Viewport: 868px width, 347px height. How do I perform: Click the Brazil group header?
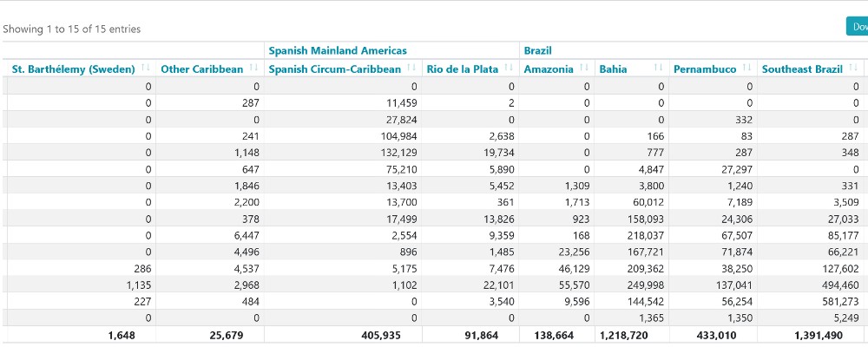(538, 51)
